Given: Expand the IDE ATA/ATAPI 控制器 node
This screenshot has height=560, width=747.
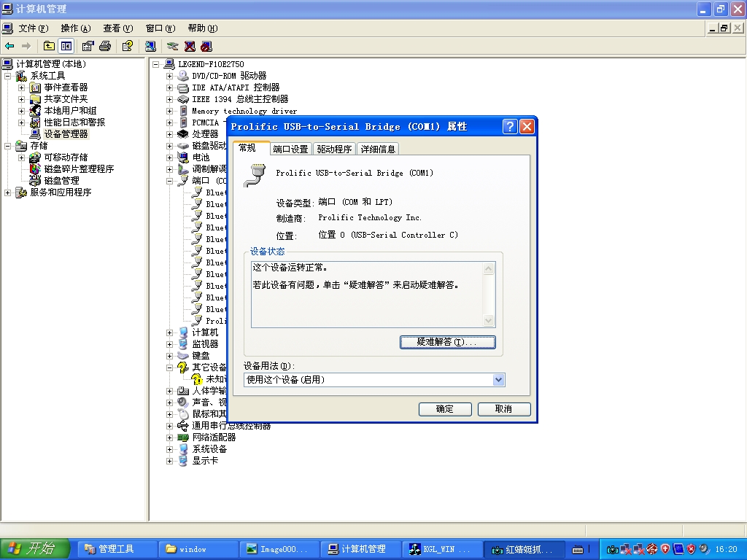Looking at the screenshot, I should click(x=169, y=87).
